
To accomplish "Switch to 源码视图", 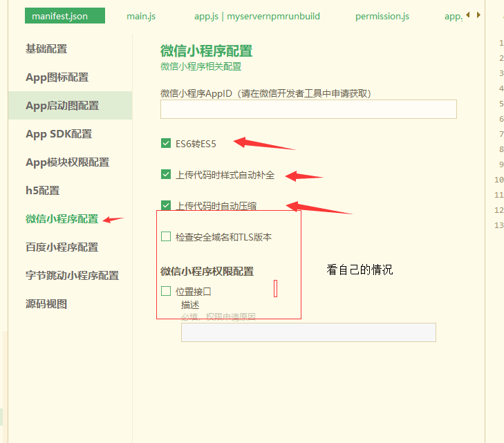I will point(46,303).
